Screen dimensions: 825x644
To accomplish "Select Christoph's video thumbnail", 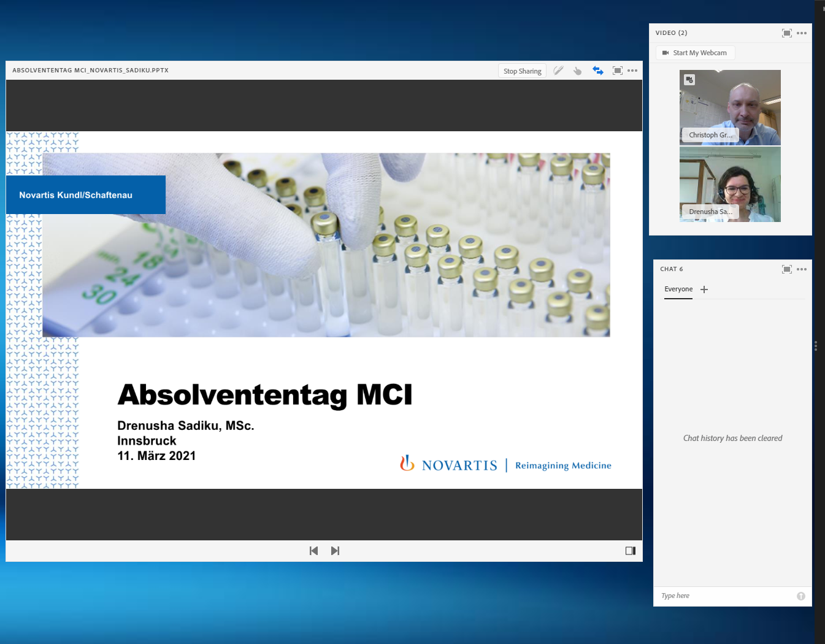I will point(730,107).
